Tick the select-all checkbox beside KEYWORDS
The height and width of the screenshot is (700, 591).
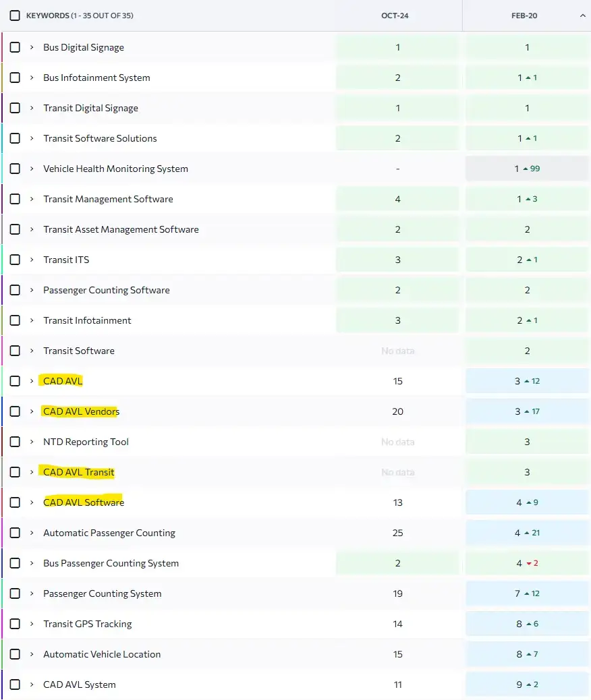pos(15,16)
